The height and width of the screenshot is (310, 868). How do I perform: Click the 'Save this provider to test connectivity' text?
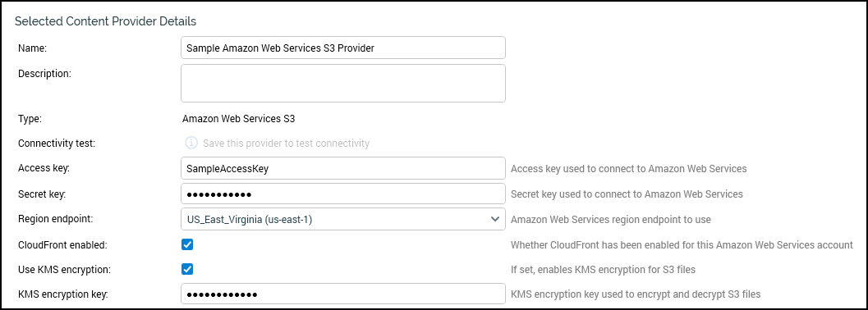[x=286, y=144]
